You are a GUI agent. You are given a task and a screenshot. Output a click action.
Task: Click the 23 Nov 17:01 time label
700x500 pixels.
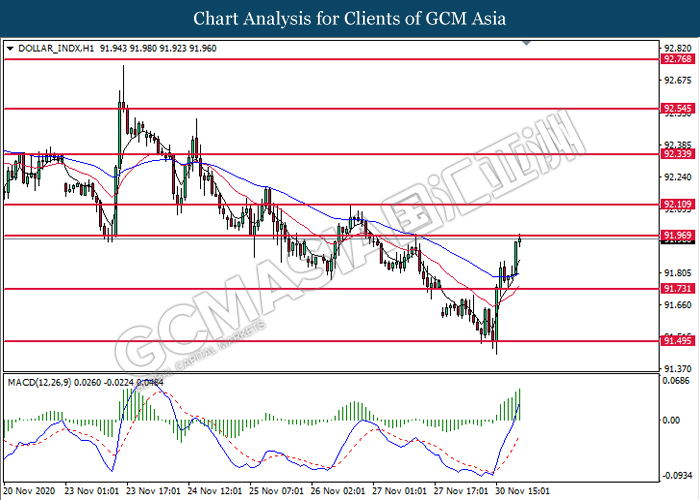[154, 491]
